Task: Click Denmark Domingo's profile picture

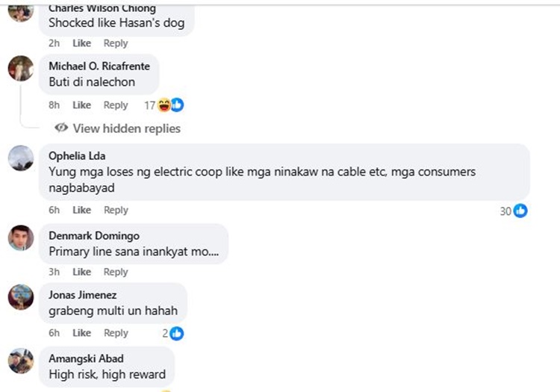Action: click(21, 238)
